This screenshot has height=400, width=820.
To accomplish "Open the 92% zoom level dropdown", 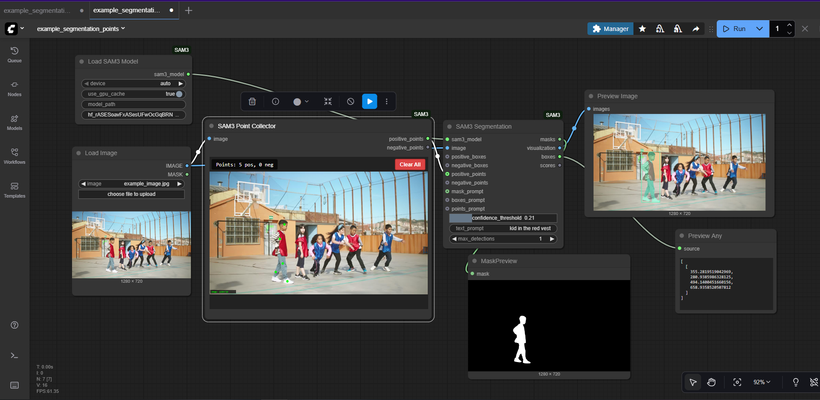I will (x=762, y=382).
